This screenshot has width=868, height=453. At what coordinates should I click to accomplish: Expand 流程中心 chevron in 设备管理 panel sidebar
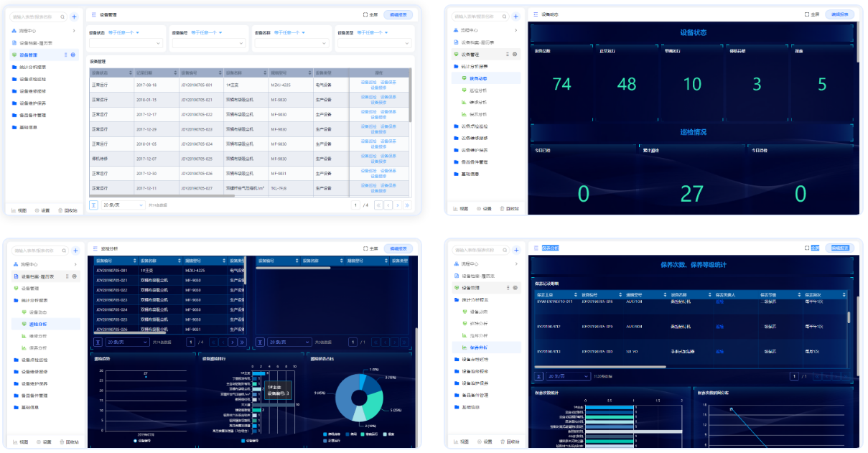click(74, 31)
